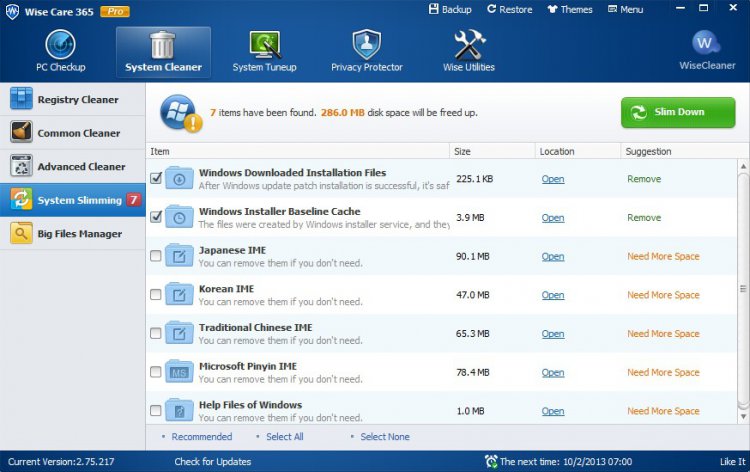
Task: Click the red 7 badge on System Slimming
Action: (x=134, y=200)
